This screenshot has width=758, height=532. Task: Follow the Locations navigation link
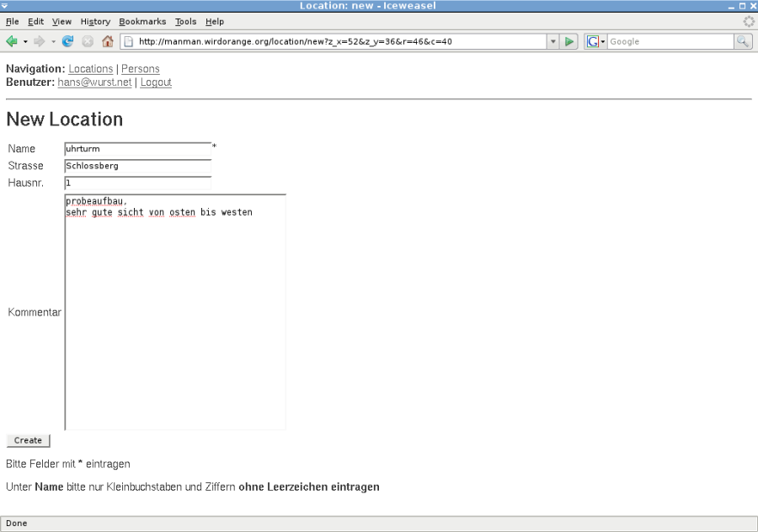[90, 69]
